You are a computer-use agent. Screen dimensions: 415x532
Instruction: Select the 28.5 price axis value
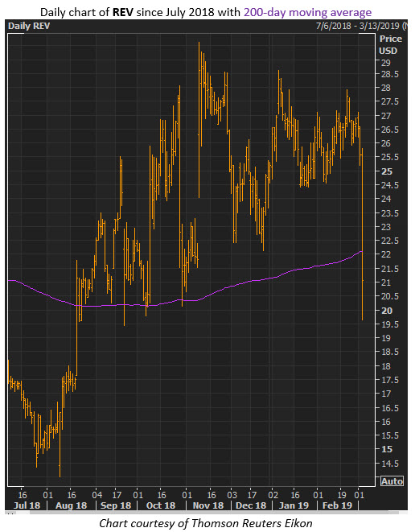tap(389, 74)
